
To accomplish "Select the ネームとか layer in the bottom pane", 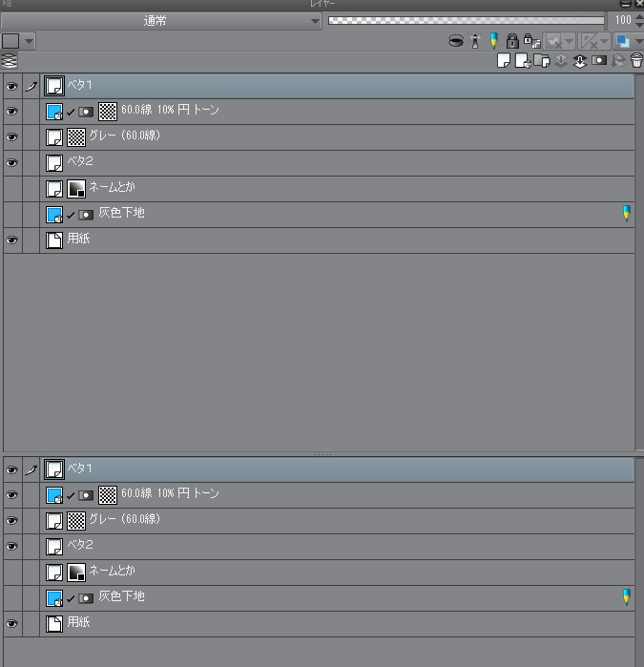I will click(337, 573).
